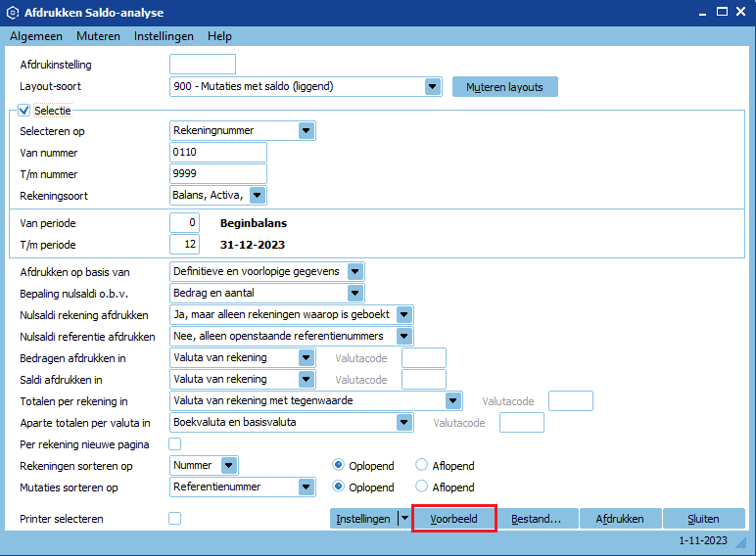Expand the Rekeningsoort dropdown
The width and height of the screenshot is (756, 556).
pyautogui.click(x=258, y=195)
